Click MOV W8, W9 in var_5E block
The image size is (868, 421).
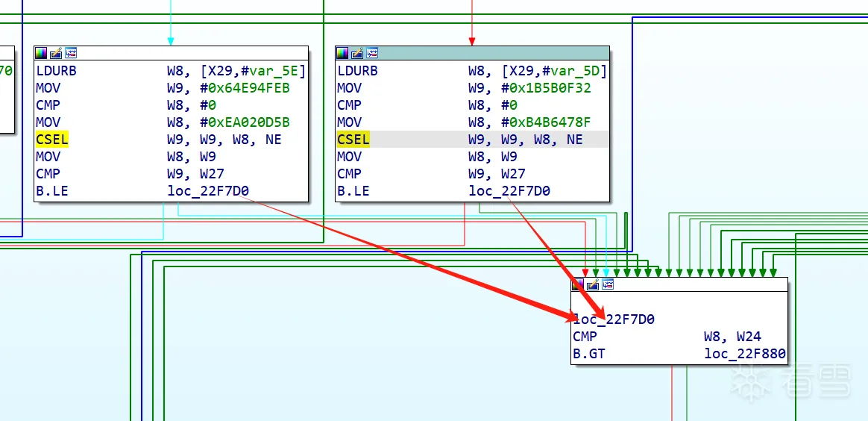pos(126,157)
